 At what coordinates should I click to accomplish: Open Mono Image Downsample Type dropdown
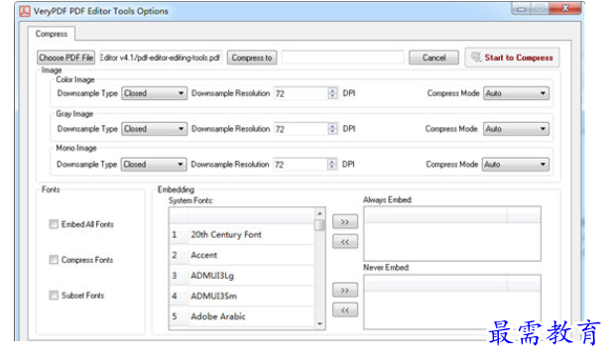point(154,165)
